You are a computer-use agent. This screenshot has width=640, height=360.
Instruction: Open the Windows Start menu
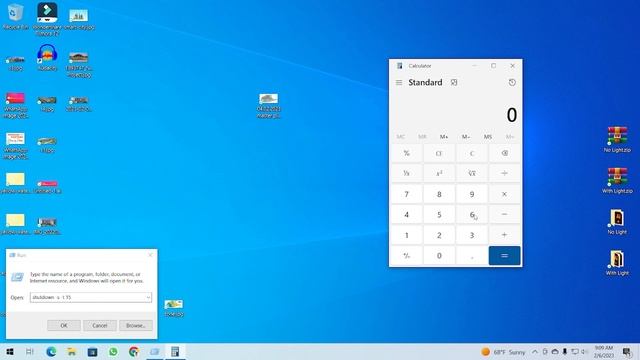tap(10, 351)
